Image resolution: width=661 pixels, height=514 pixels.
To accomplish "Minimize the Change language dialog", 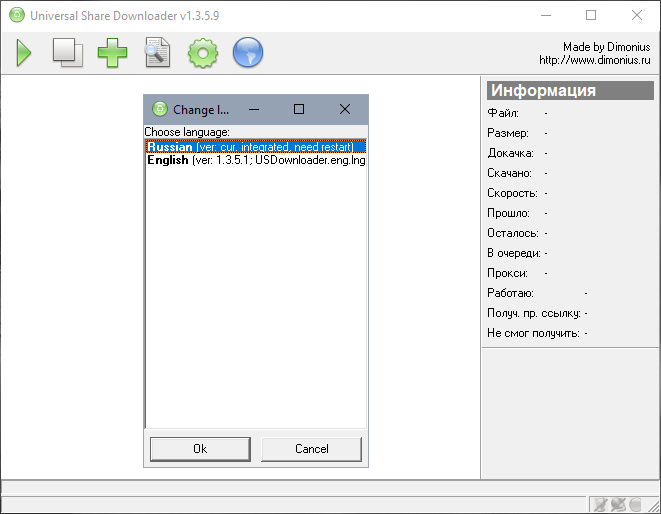I will [254, 109].
